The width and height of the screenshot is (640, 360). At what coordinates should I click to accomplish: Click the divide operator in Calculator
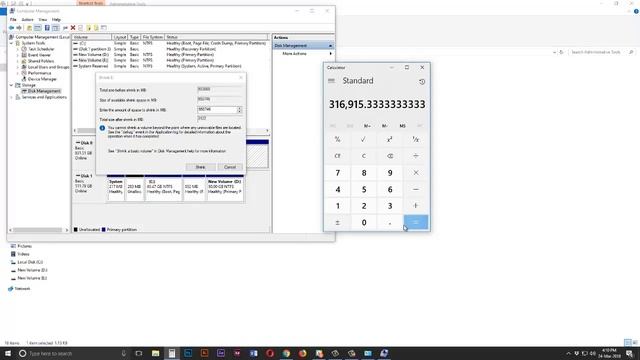(416, 156)
